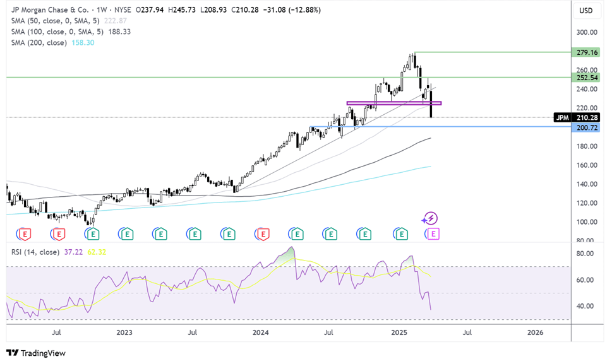Show the July 2024 earnings marker
The image size is (612, 364).
330,234
